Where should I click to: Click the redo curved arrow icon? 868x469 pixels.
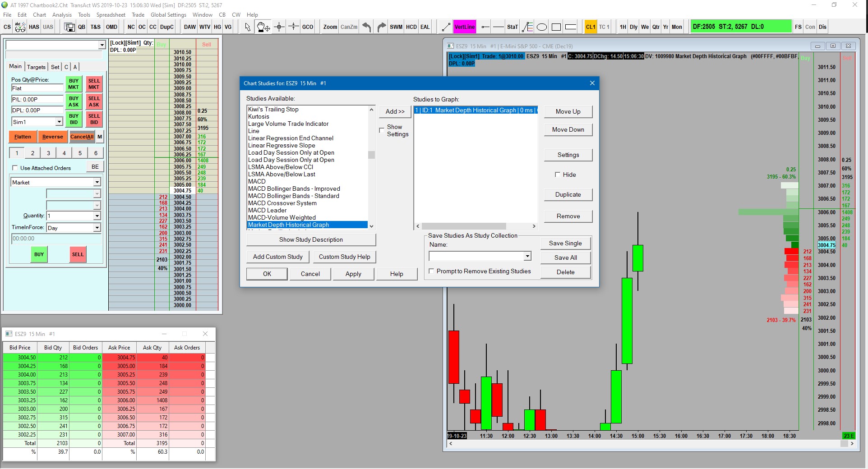click(x=381, y=27)
